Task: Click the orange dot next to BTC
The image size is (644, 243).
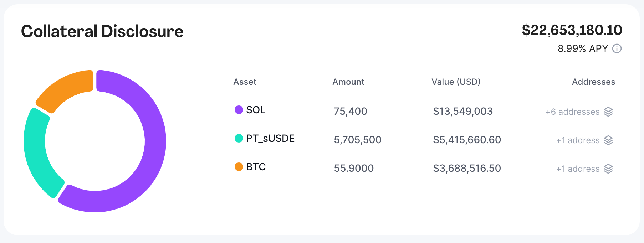Action: click(x=239, y=167)
